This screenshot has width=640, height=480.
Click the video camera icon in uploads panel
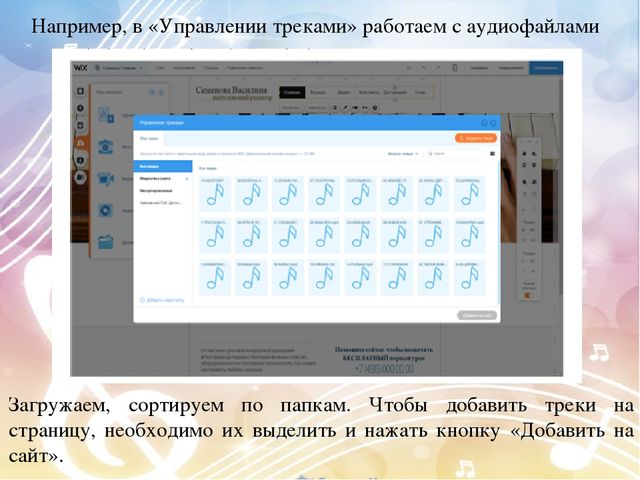pos(106,179)
